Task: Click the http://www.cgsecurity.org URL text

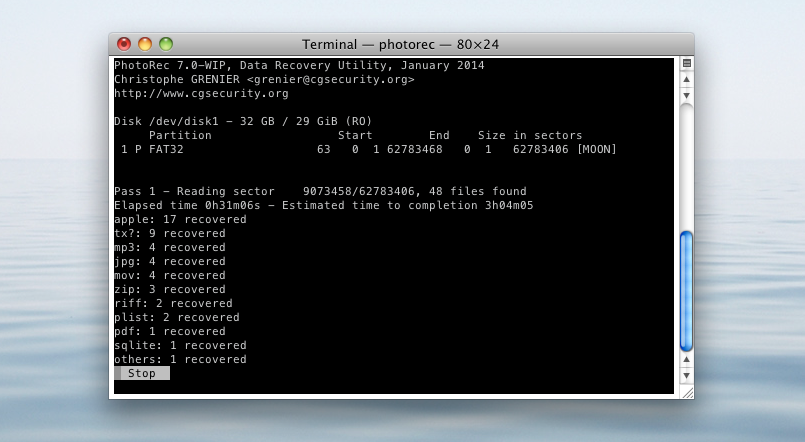Action: pos(201,93)
